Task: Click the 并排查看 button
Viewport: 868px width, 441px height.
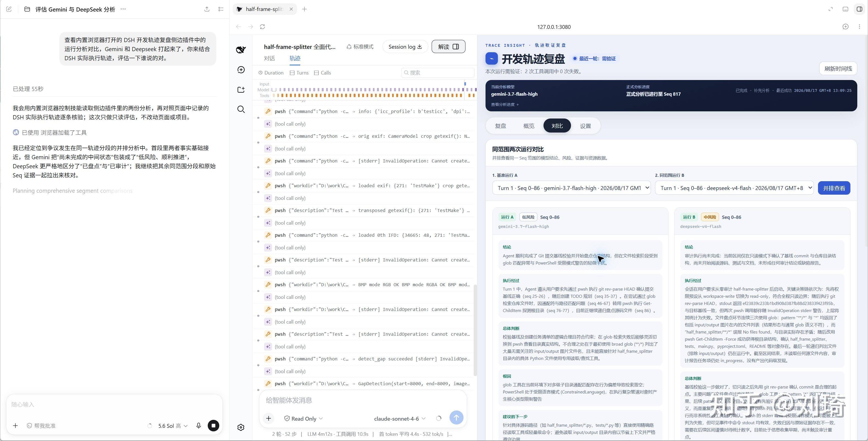Action: [x=834, y=188]
